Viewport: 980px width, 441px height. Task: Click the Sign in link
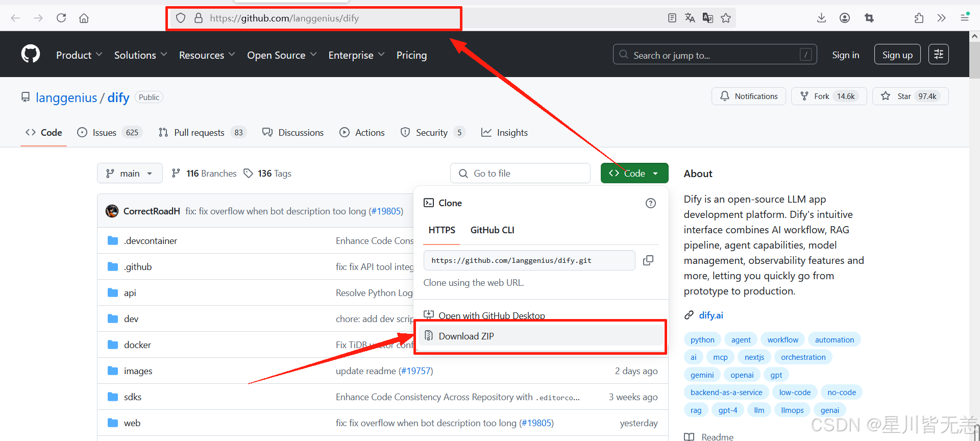(845, 55)
